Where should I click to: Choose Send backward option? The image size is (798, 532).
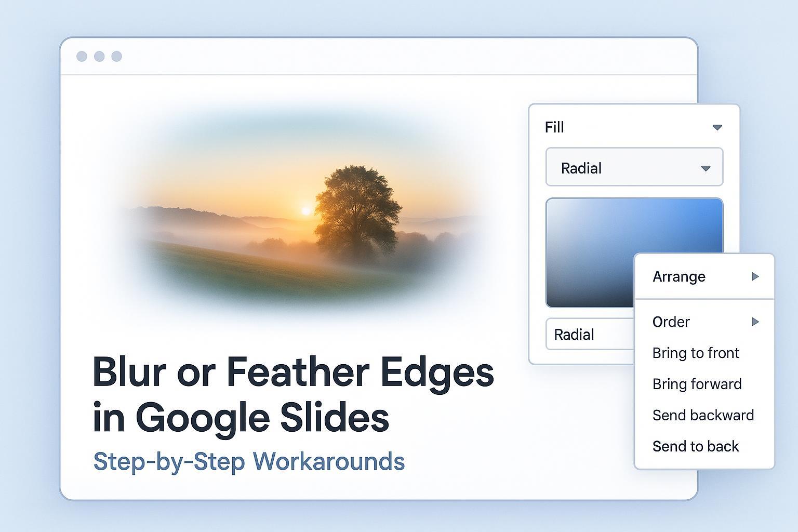703,416
